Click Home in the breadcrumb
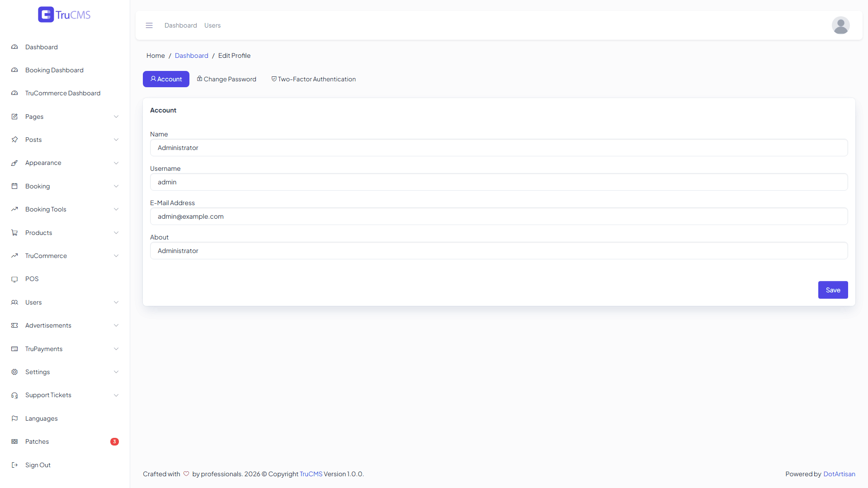Viewport: 868px width, 488px height. 156,56
